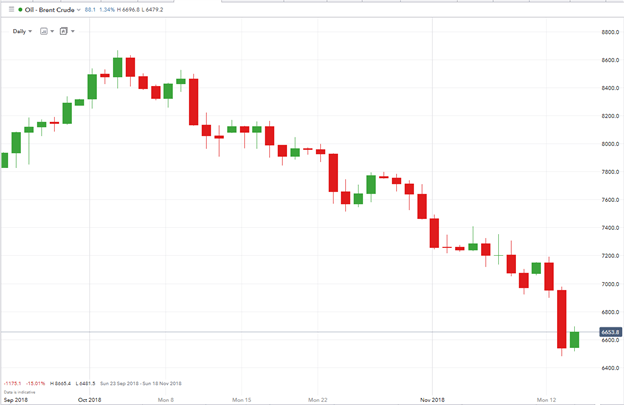Expand the Oil - Brent Crude instrument dropdown

78,10
